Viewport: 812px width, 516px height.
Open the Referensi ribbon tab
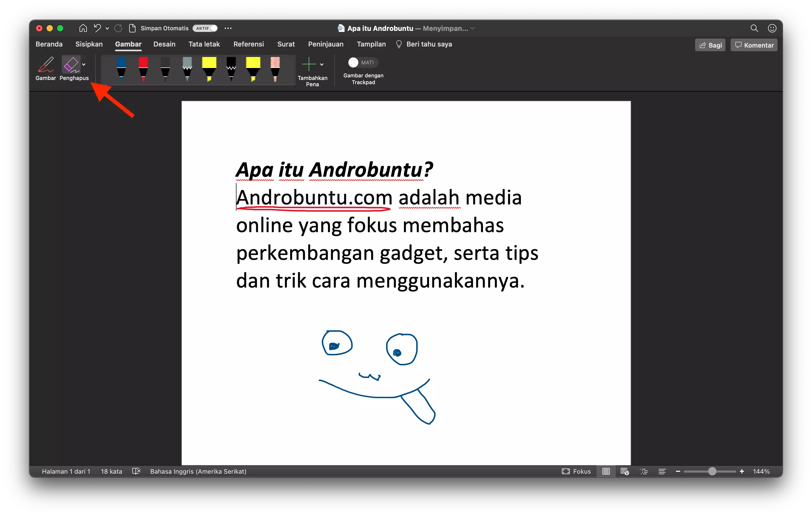point(249,44)
